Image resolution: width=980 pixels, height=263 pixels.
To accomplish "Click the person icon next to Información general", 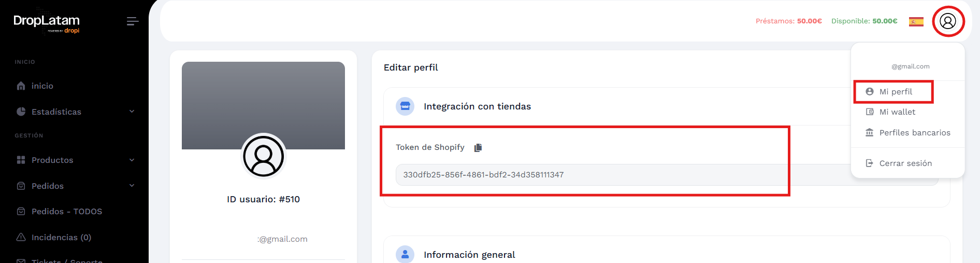I will [405, 254].
